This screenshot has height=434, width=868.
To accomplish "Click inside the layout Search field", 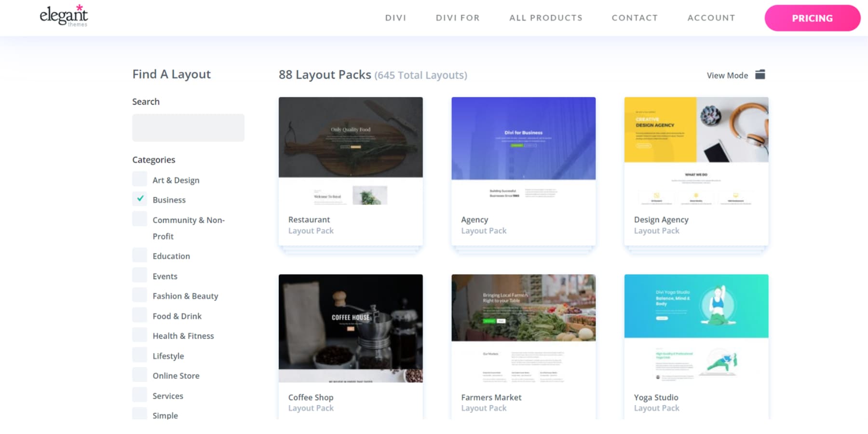I will click(x=188, y=127).
